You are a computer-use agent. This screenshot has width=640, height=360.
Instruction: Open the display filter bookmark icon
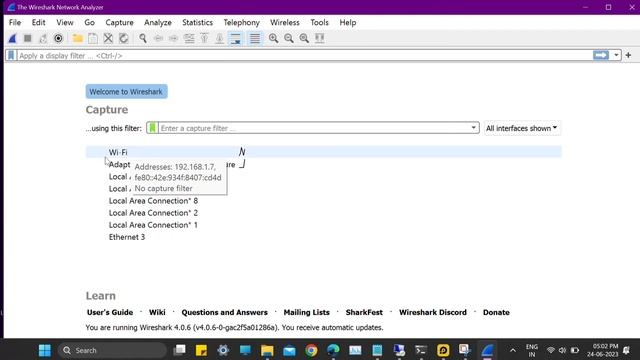coord(11,56)
